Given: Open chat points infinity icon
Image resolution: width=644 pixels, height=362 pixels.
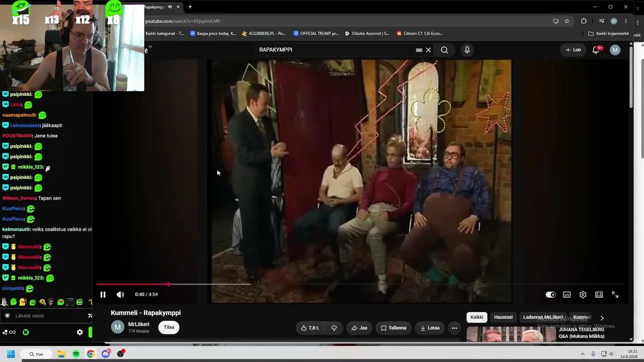Looking at the screenshot, I should click(x=9, y=332).
